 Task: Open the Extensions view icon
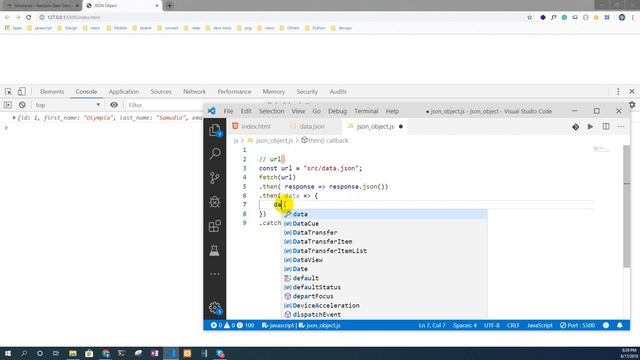[x=215, y=226]
